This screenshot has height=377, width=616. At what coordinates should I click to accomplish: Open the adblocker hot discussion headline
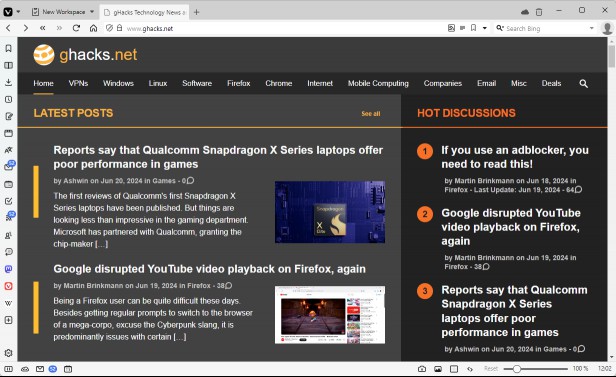[515, 157]
